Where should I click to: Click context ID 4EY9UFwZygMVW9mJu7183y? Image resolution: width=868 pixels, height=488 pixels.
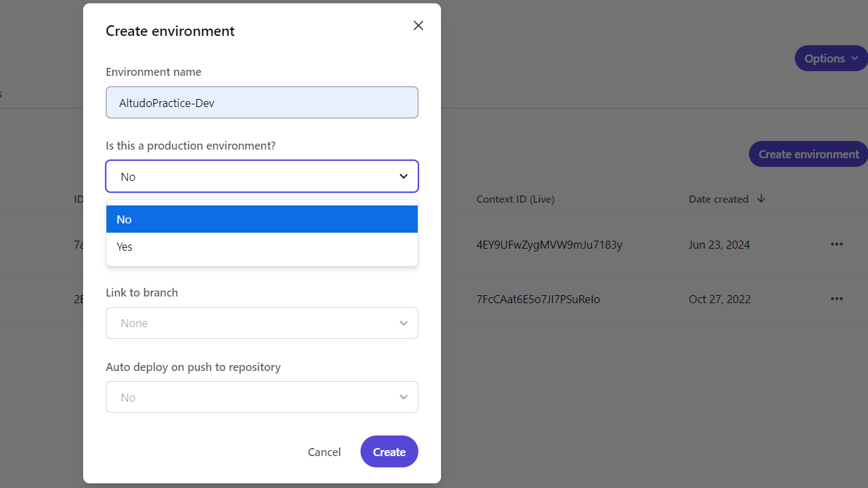tap(549, 245)
